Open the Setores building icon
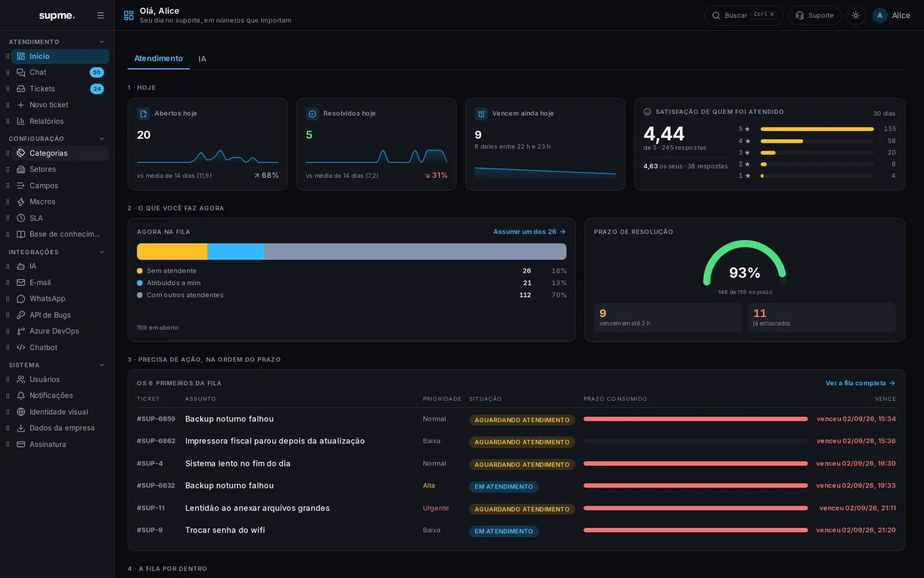The height and width of the screenshot is (578, 924). pyautogui.click(x=21, y=170)
